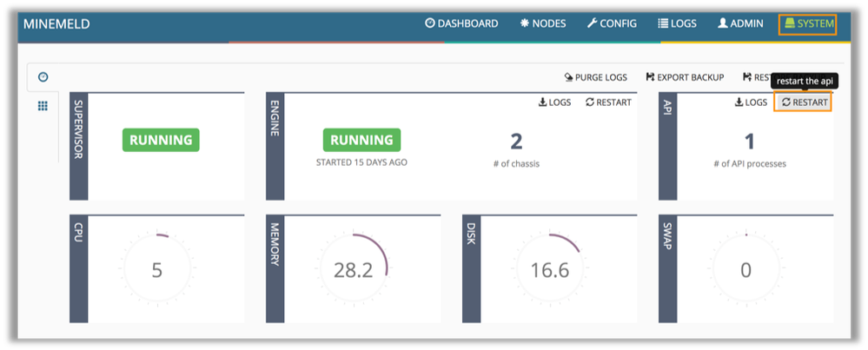This screenshot has height=350, width=868.
Task: Click the '# of API processes' label
Action: 750,163
